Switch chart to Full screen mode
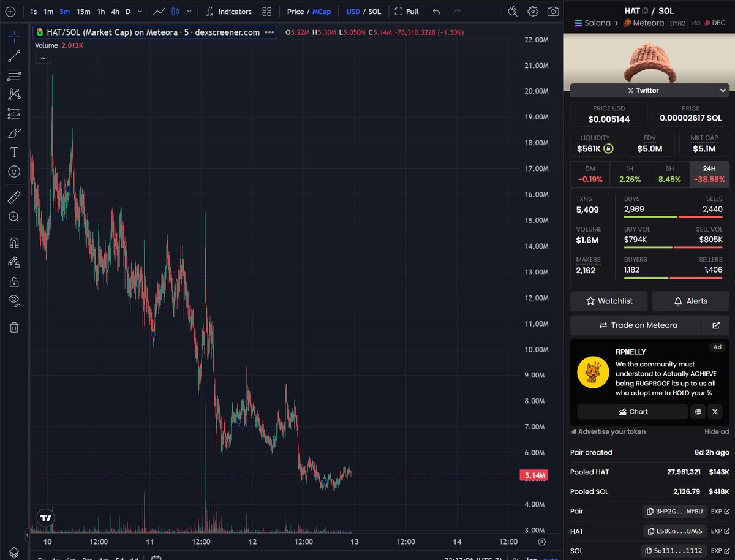Viewport: 735px width, 560px height. (407, 12)
